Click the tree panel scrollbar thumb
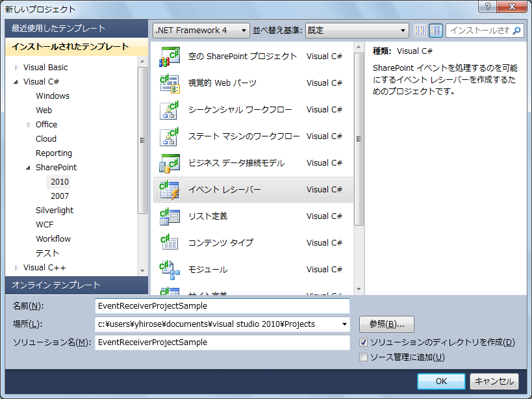 click(142, 140)
